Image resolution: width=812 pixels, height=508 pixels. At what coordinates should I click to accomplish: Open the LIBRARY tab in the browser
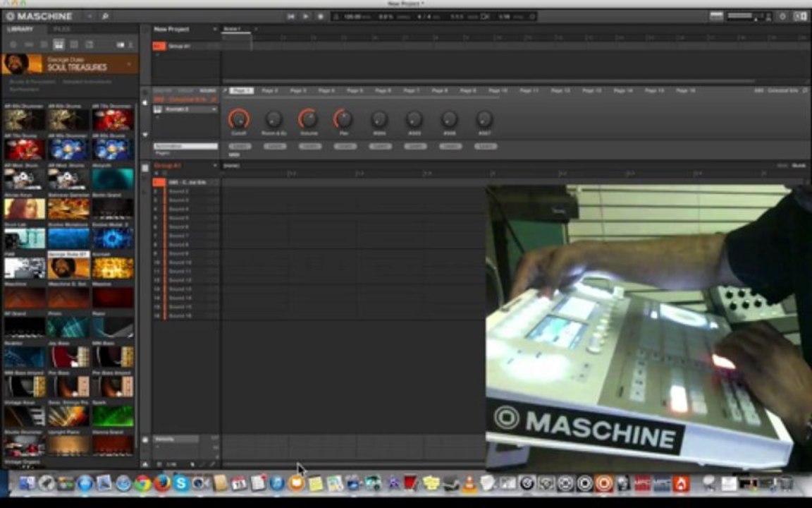coord(20,30)
